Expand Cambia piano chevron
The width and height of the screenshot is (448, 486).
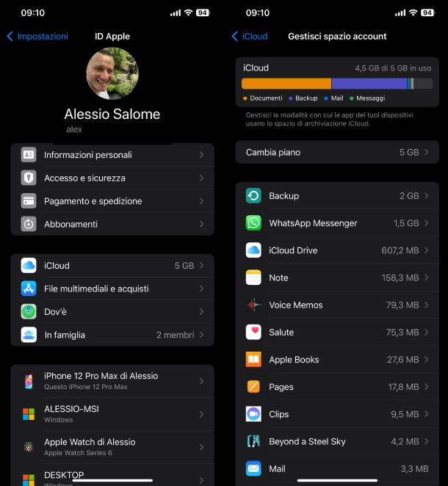[427, 152]
